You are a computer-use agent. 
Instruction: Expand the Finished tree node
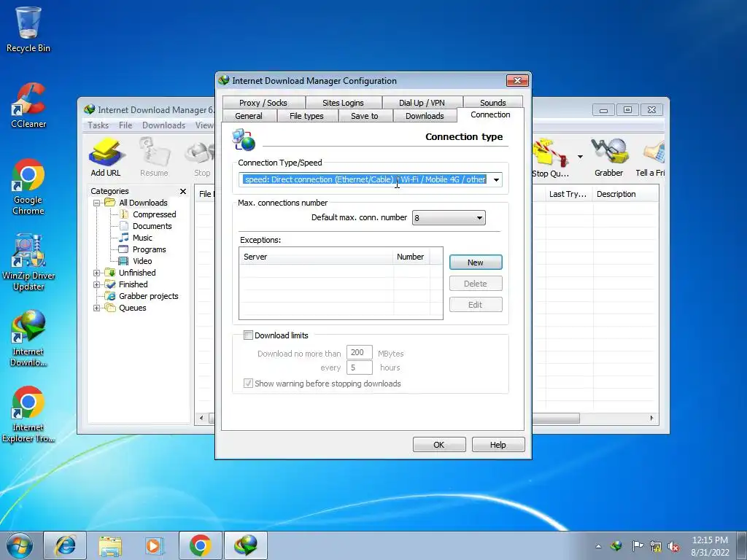pyautogui.click(x=97, y=285)
